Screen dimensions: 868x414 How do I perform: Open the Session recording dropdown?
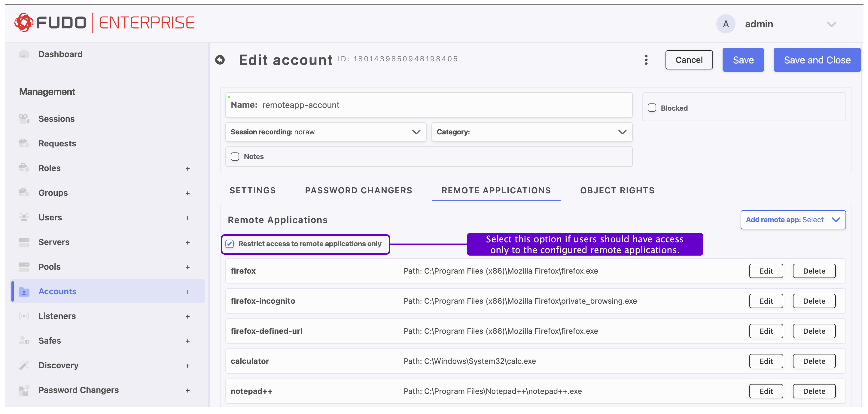click(x=325, y=132)
